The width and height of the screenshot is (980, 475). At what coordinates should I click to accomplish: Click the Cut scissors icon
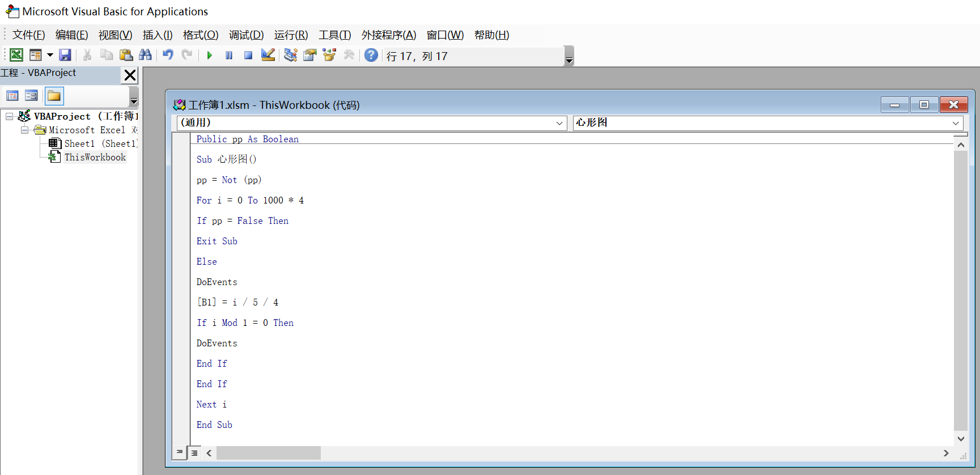tap(87, 55)
